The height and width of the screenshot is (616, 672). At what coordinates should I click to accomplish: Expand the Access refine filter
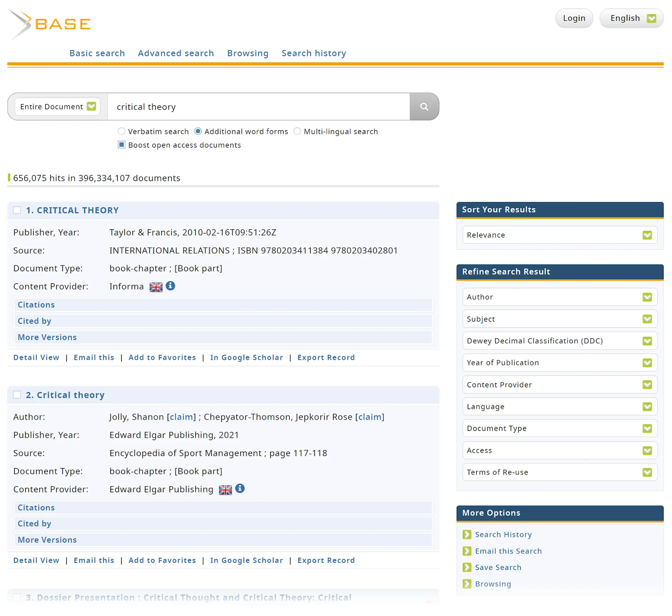[560, 451]
